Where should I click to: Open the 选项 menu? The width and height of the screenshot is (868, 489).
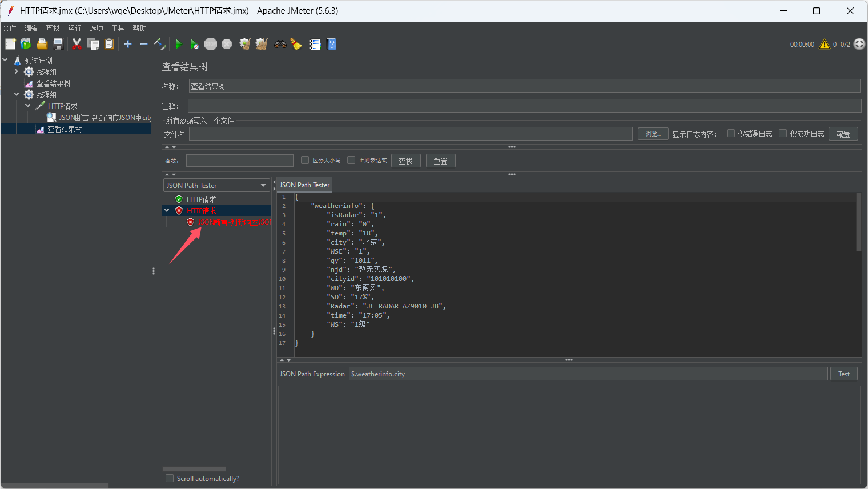tap(96, 28)
